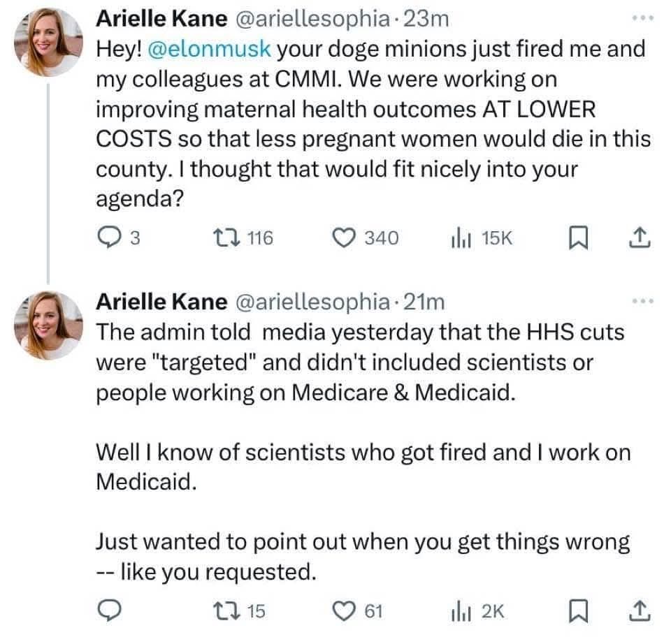Bookmark the first tweet mentioning doge minions
Viewport: 671px width, 644px height.
[576, 238]
